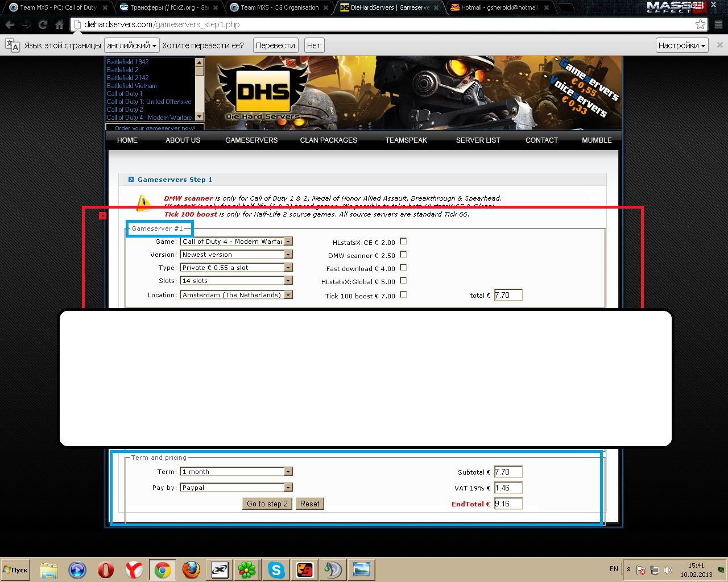Switch to Трансферы f0xZ.org tab
This screenshot has height=582, width=728.
(x=169, y=7)
